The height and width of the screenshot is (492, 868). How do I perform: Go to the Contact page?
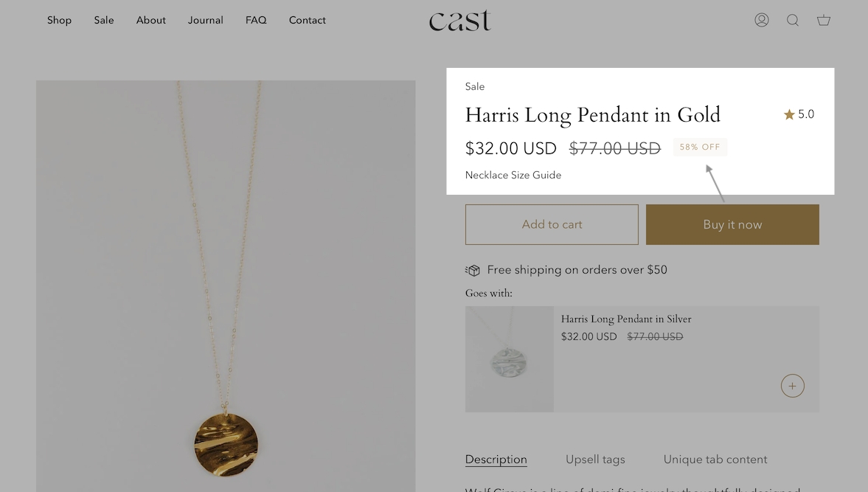308,20
